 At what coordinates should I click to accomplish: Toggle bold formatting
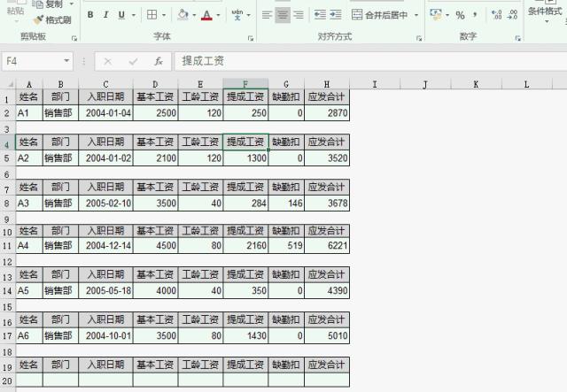[x=90, y=15]
